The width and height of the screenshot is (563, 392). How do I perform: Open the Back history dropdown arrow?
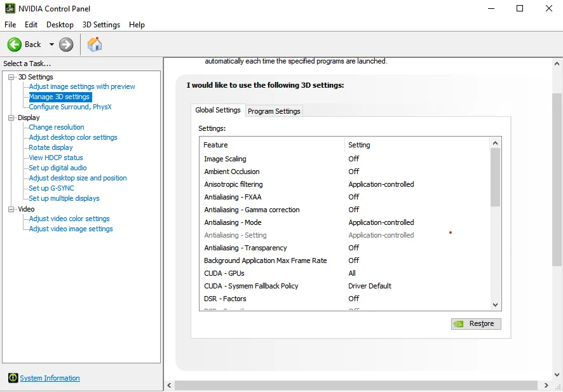[x=51, y=44]
